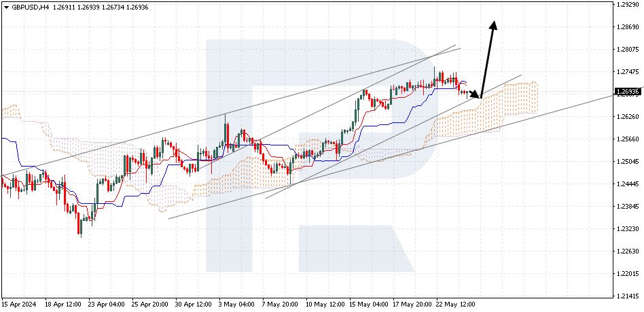The image size is (644, 312).
Task: Click the 15 Apr 2024 date label
Action: pyautogui.click(x=19, y=305)
